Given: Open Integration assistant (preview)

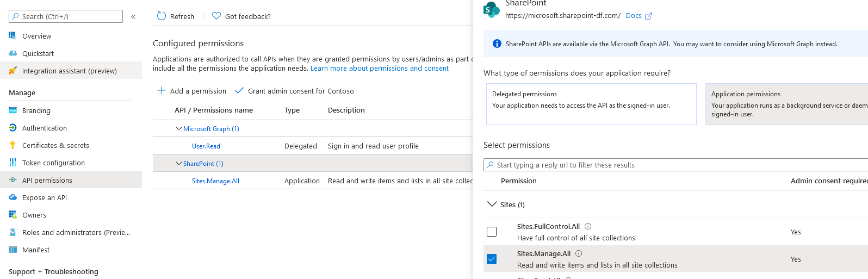Looking at the screenshot, I should click(x=70, y=71).
